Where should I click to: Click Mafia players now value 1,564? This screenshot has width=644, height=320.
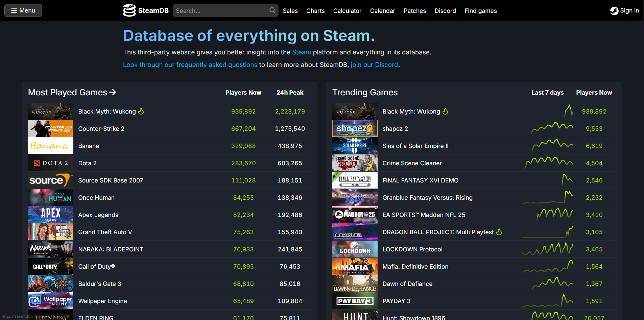tap(594, 267)
